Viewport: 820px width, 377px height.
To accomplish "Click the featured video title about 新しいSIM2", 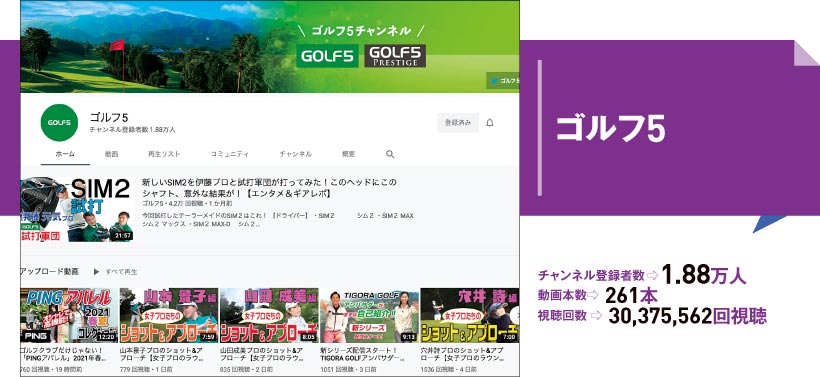I will [x=269, y=188].
